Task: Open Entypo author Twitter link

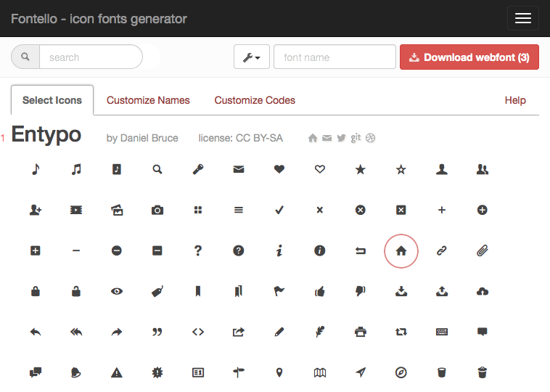Action: point(341,138)
